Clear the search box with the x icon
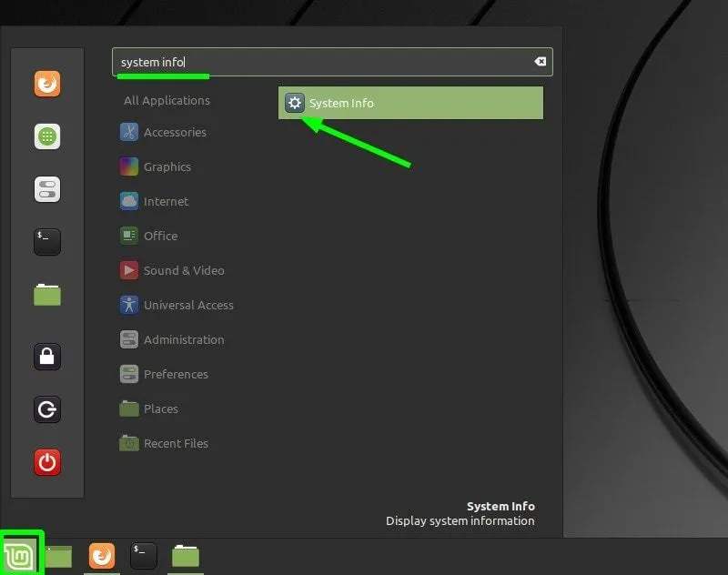The height and width of the screenshot is (575, 728). (x=541, y=61)
